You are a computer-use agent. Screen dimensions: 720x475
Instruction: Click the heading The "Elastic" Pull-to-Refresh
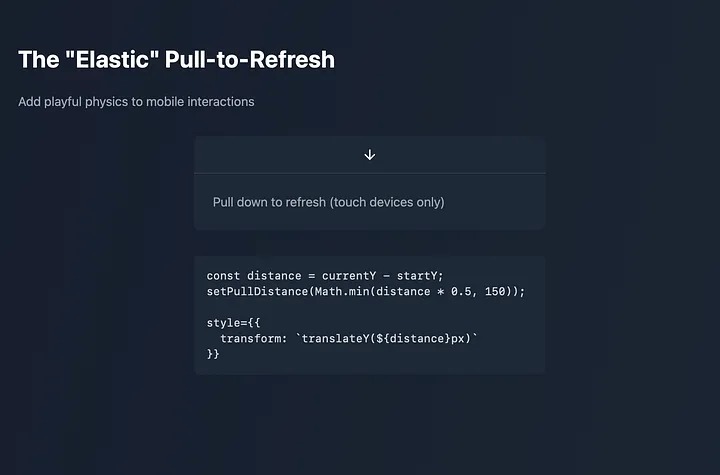(x=177, y=60)
